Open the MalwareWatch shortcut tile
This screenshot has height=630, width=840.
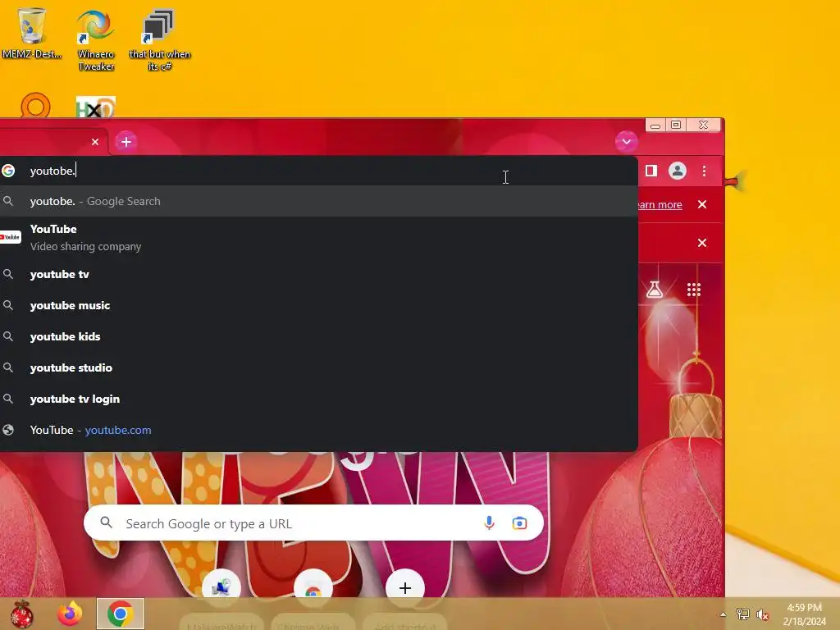pyautogui.click(x=221, y=587)
